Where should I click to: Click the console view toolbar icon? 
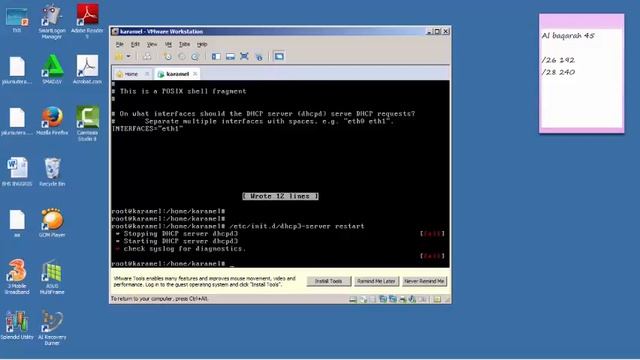point(279,56)
